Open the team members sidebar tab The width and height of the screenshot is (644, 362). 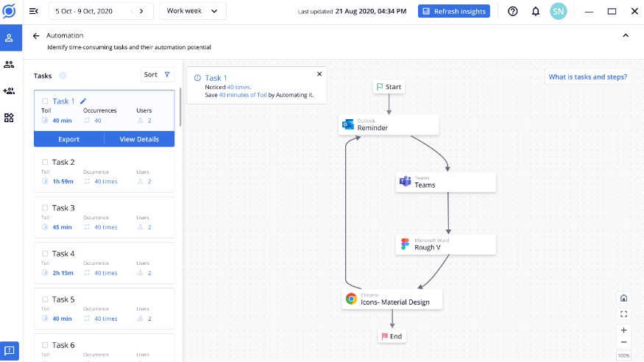9,65
